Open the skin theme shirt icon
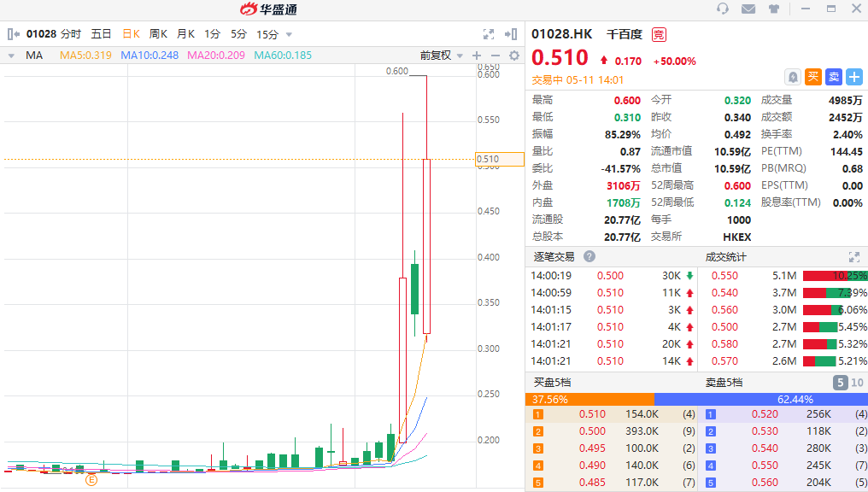This screenshot has height=492, width=868. click(x=774, y=9)
